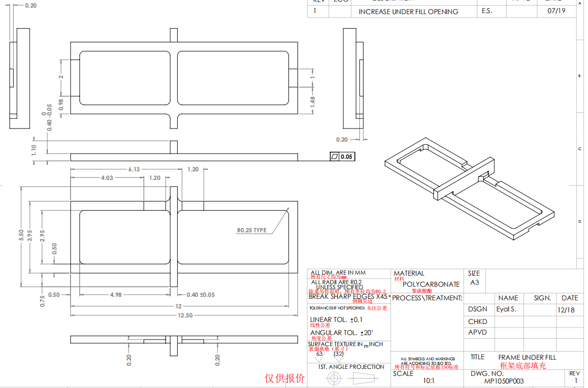Select drawing number 'MP1050P003'
This screenshot has height=388, width=588.
point(503,381)
